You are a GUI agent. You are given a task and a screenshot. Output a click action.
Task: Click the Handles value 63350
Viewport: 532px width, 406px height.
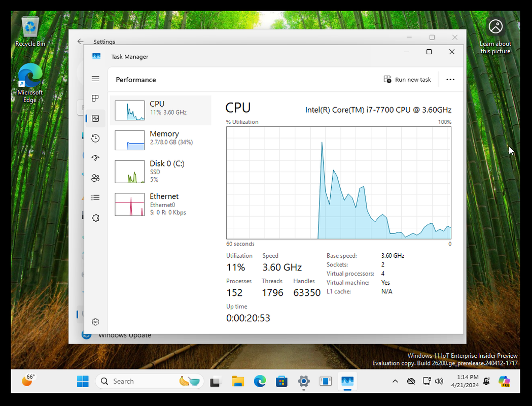pyautogui.click(x=307, y=293)
